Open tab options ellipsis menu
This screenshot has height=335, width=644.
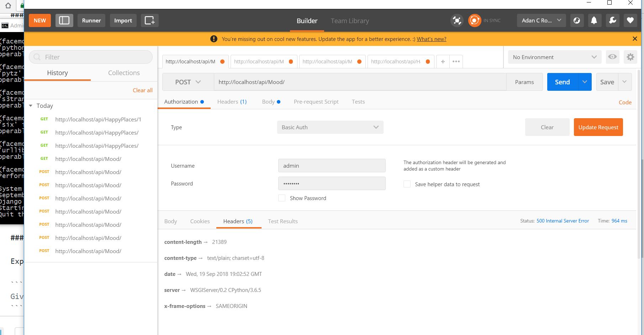456,62
